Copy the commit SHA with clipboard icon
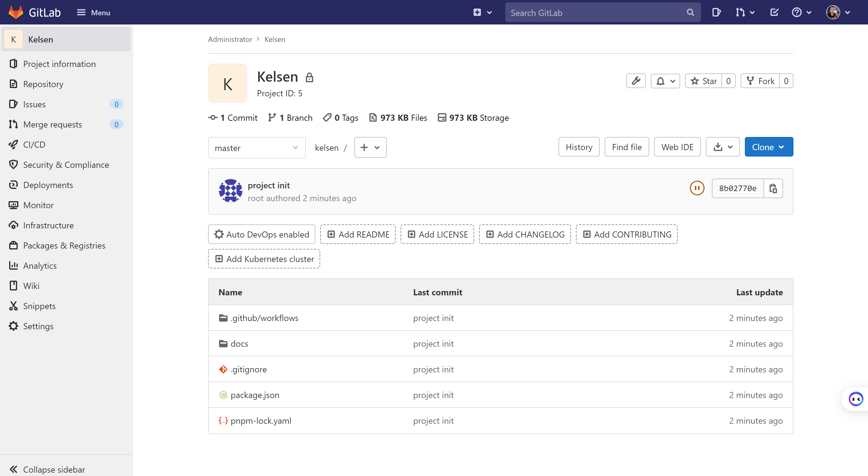The width and height of the screenshot is (868, 476). click(773, 188)
